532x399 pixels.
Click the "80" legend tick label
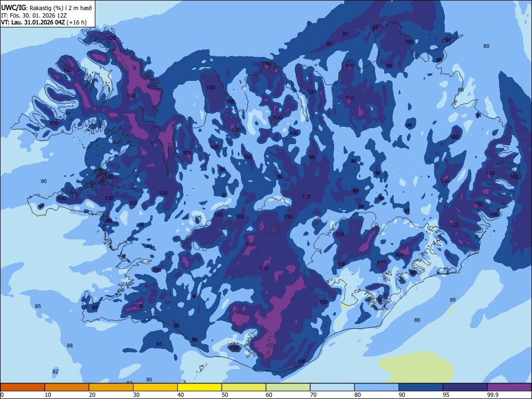[358, 395]
